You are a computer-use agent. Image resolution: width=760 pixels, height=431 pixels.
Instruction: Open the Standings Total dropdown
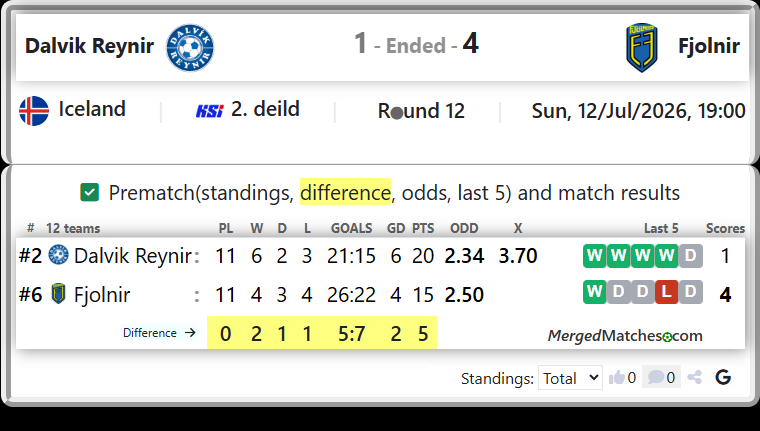pos(570,378)
